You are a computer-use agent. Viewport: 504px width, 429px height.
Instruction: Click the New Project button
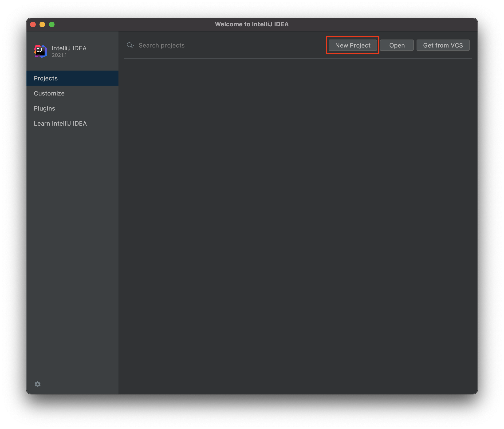point(353,45)
